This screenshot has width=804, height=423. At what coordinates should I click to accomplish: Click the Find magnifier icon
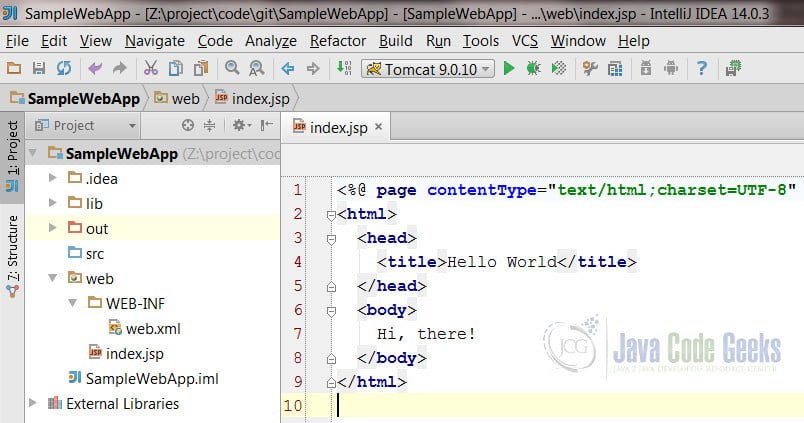coord(232,68)
